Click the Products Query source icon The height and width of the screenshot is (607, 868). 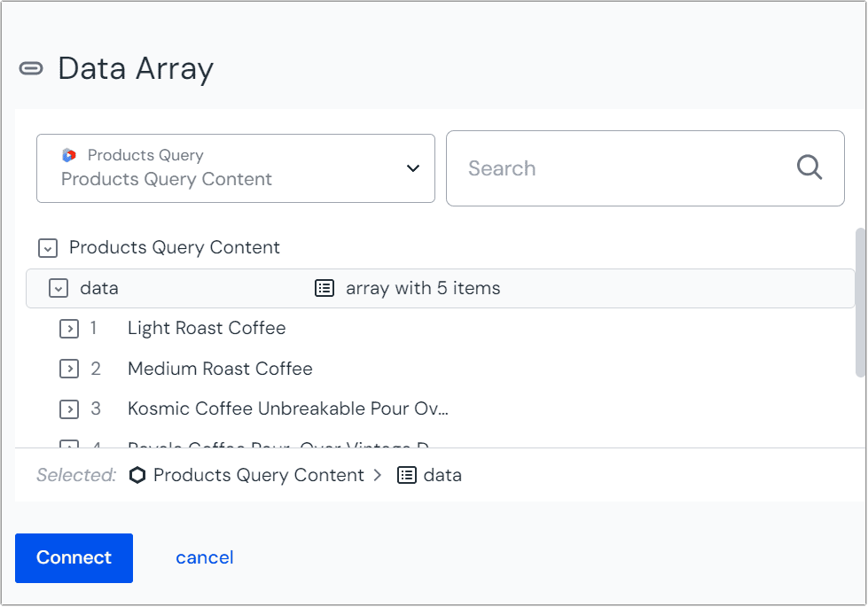[x=70, y=154]
